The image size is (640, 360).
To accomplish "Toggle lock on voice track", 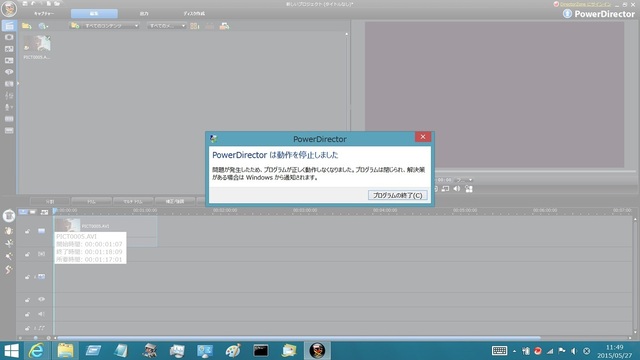I will [x=27, y=314].
